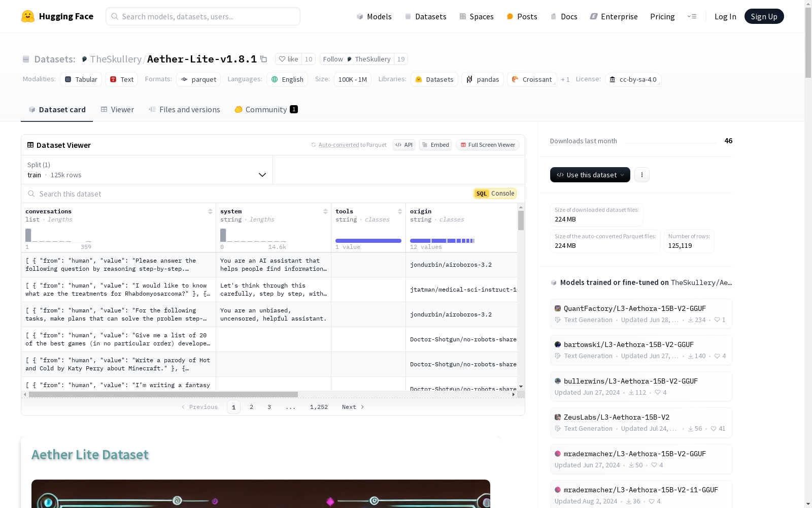
Task: Jump to page 1,252 of the table
Action: 319,407
